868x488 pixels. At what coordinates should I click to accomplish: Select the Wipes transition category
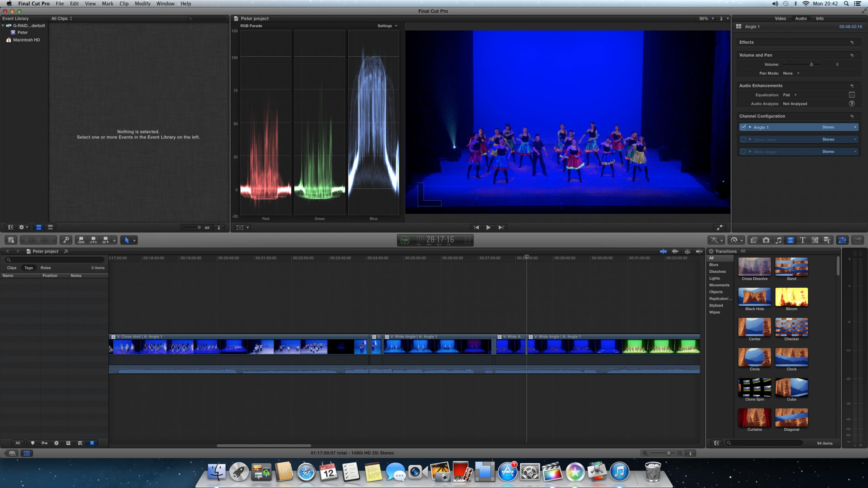click(714, 312)
